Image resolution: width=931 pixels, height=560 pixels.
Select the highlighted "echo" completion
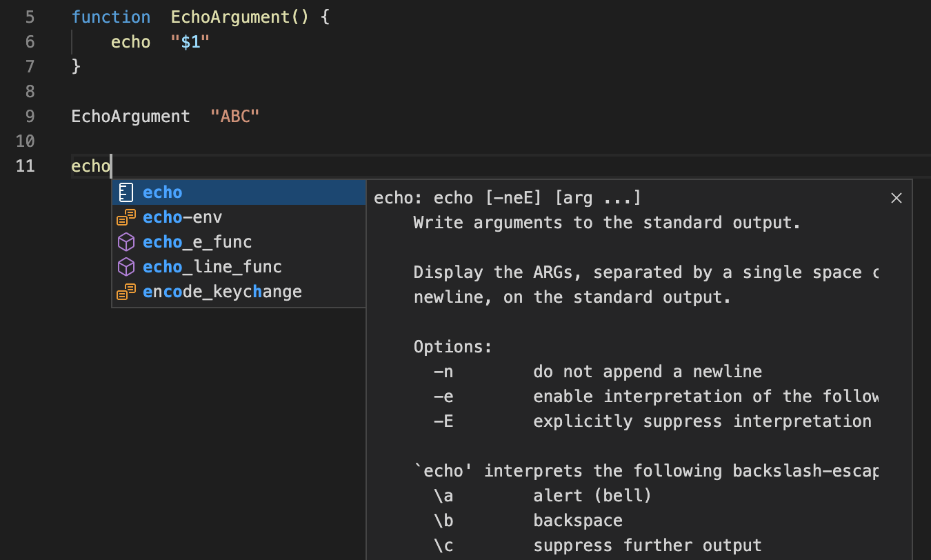(163, 192)
